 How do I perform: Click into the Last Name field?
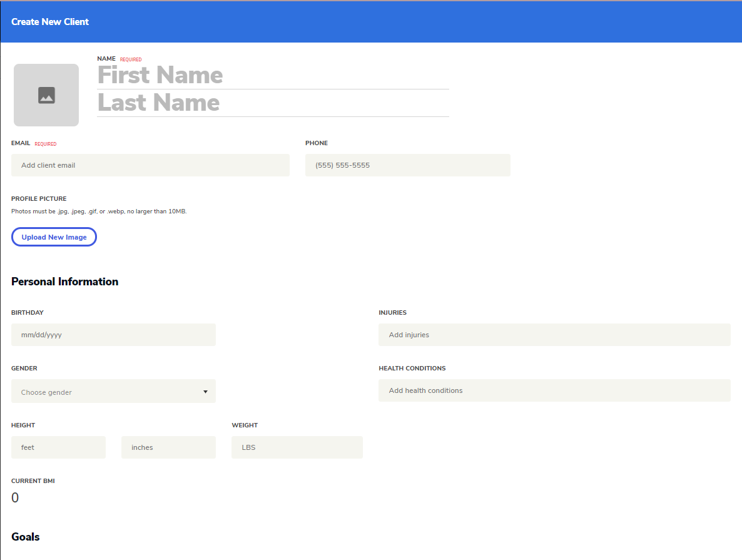(273, 103)
